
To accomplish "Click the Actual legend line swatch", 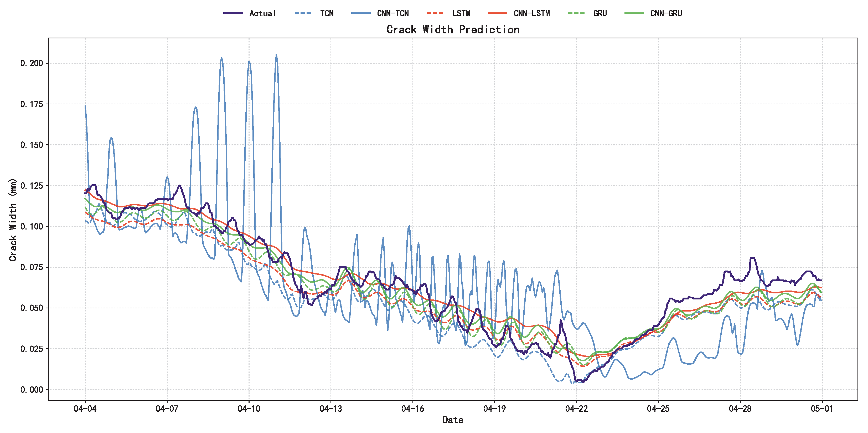I will point(233,13).
